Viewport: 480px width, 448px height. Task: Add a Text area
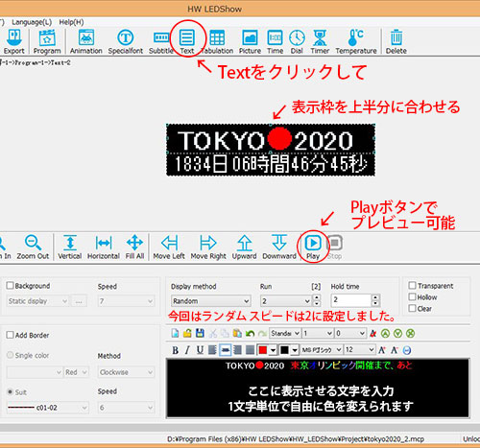click(187, 42)
